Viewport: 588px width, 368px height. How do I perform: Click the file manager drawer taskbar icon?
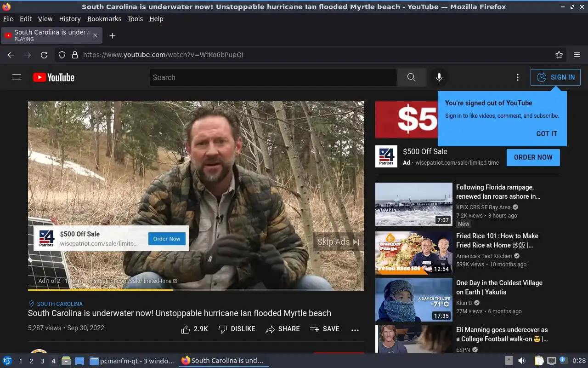pyautogui.click(x=66, y=361)
